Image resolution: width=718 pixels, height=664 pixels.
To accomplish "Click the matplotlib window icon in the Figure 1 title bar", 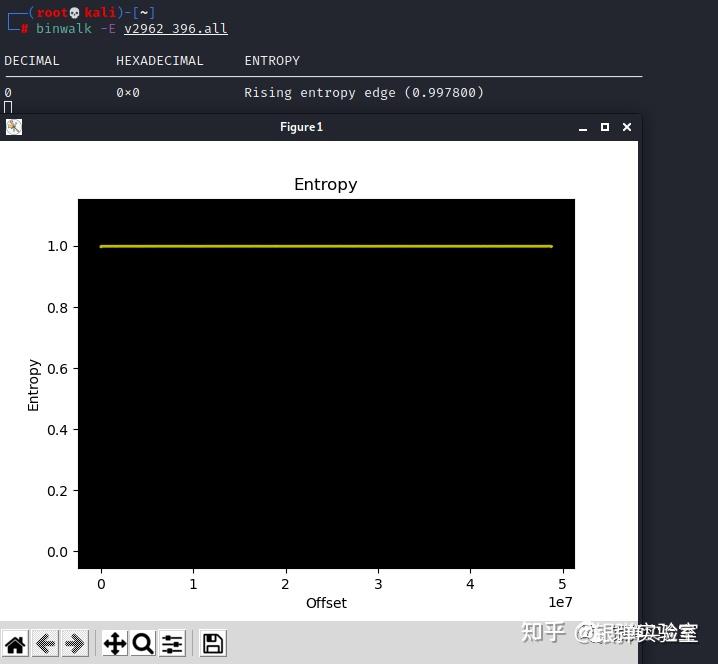I will click(14, 127).
